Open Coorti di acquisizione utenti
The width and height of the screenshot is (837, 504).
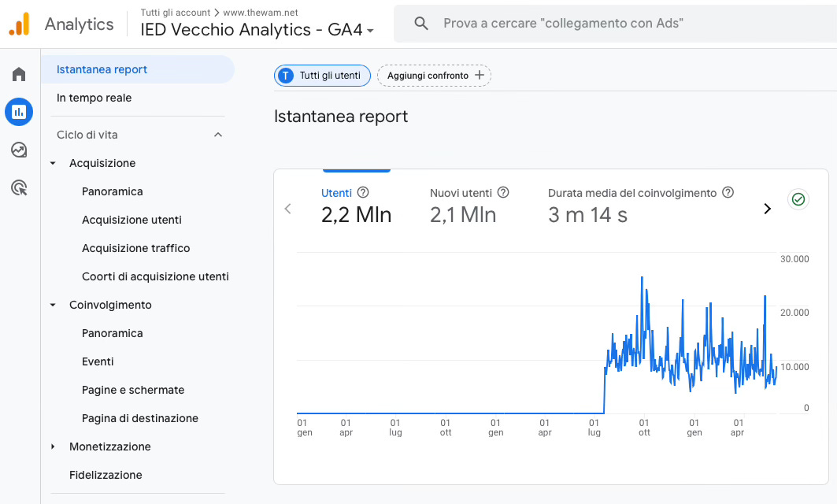[x=155, y=276]
